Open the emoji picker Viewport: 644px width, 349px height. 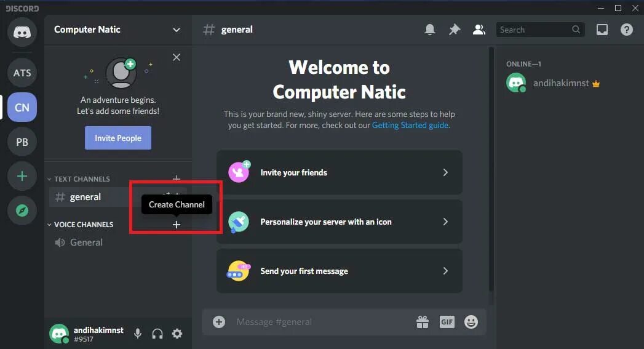pyautogui.click(x=471, y=322)
